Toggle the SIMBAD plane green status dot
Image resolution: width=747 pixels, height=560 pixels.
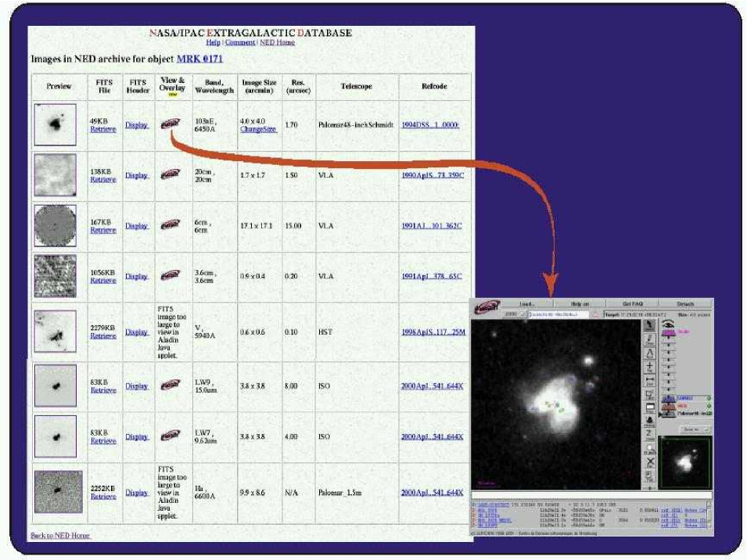[x=709, y=397]
